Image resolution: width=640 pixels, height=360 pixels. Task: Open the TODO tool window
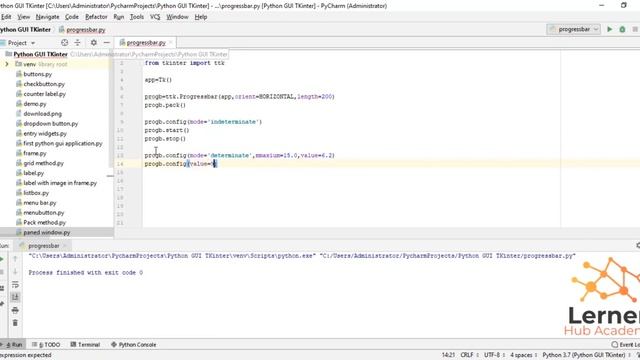[x=46, y=344]
